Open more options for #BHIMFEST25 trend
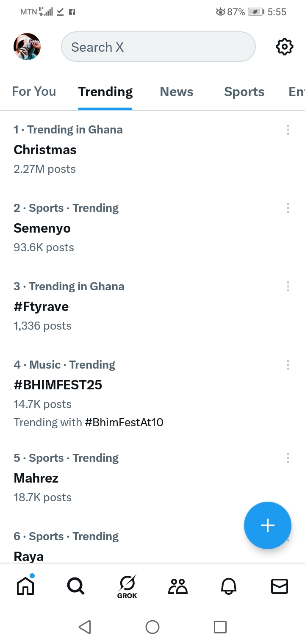 click(288, 365)
